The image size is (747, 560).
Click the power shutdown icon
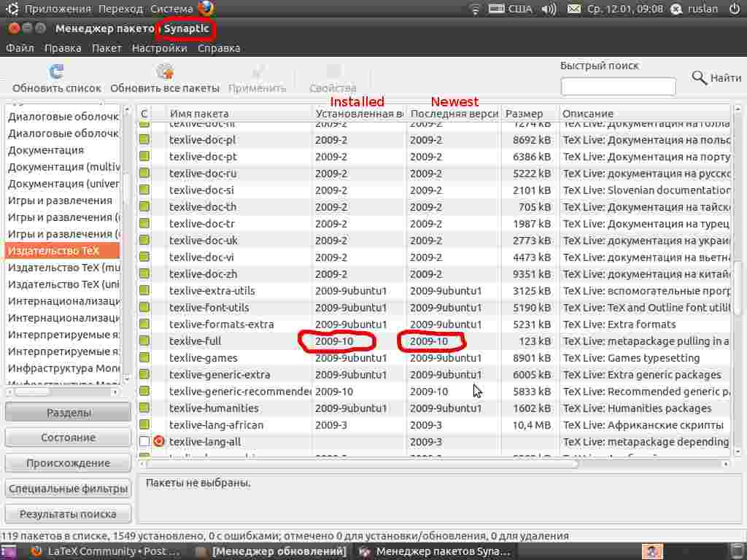735,9
